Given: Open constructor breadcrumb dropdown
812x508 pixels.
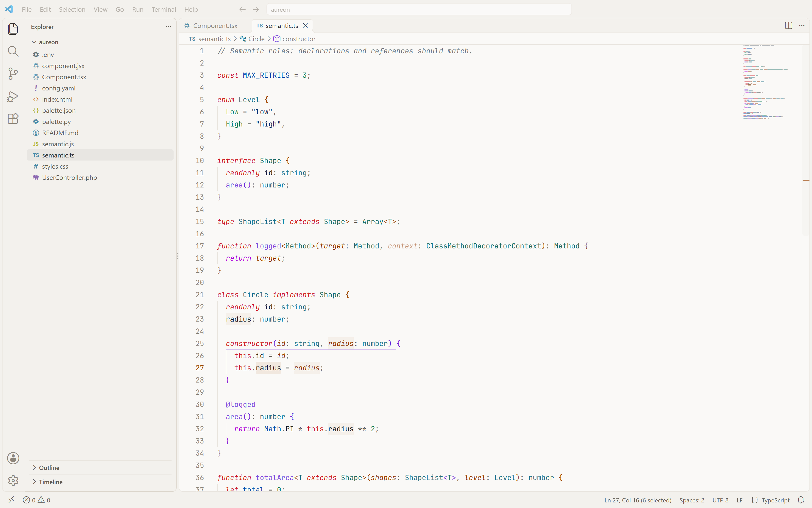Looking at the screenshot, I should (295, 39).
